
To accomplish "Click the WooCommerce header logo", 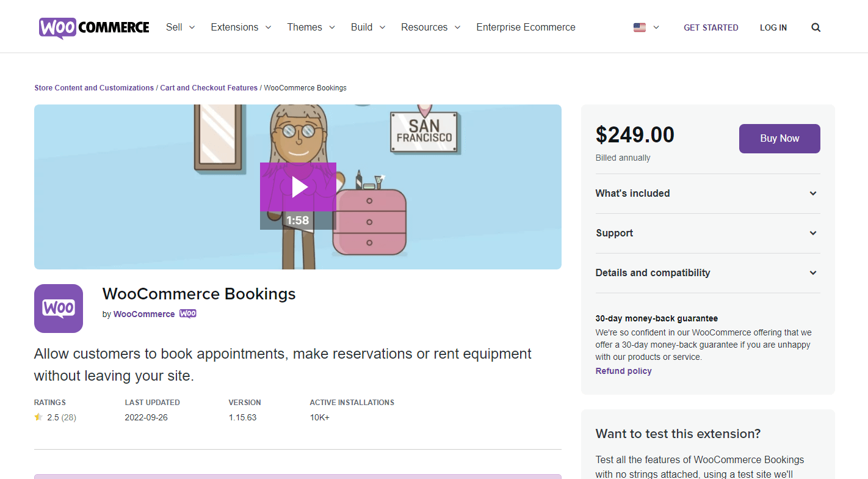I will (93, 27).
